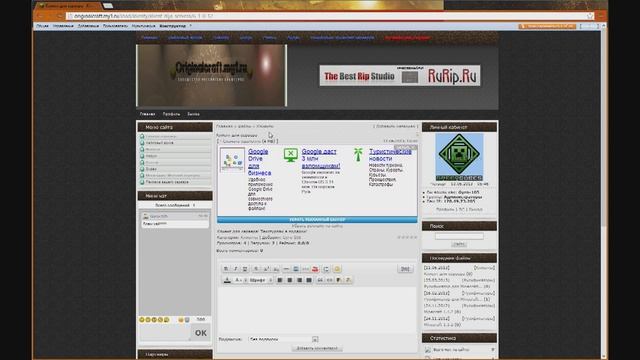This screenshot has height=360, width=640.
Task: Insert a quote block in the comment
Action: [x=320, y=280]
